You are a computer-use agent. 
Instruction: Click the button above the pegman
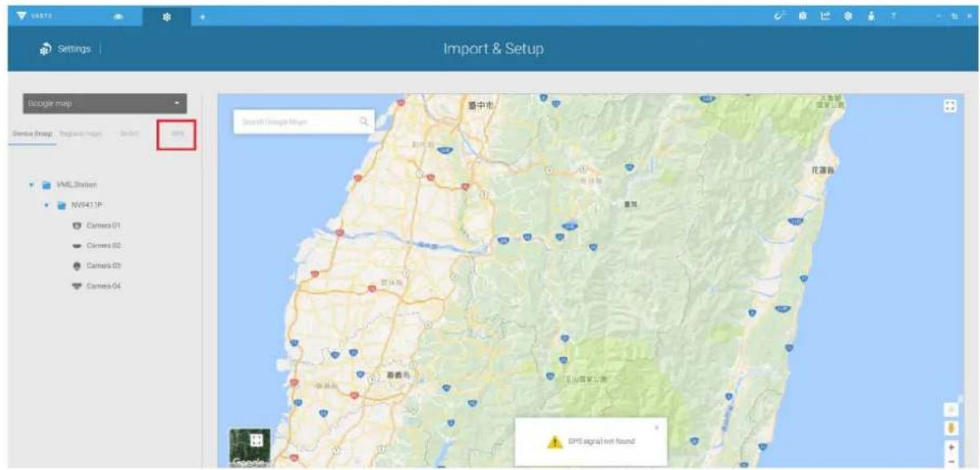[951, 408]
